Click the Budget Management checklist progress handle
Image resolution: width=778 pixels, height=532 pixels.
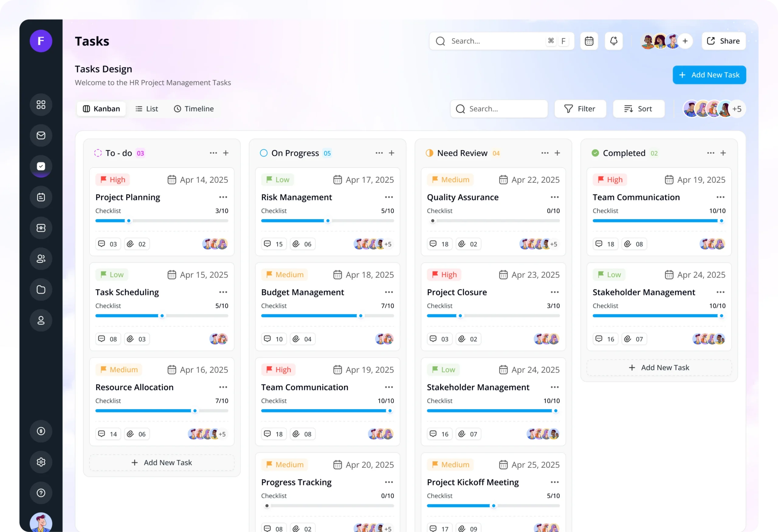pos(360,316)
